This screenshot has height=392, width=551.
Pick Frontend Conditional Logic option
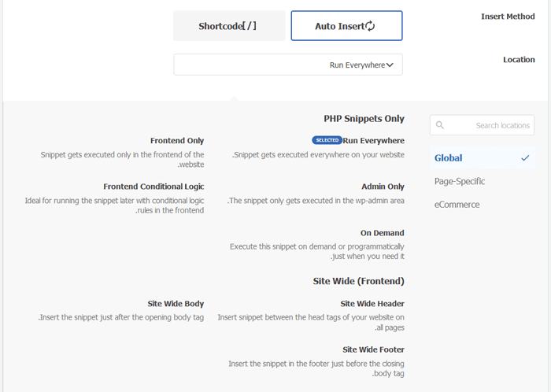coord(153,187)
